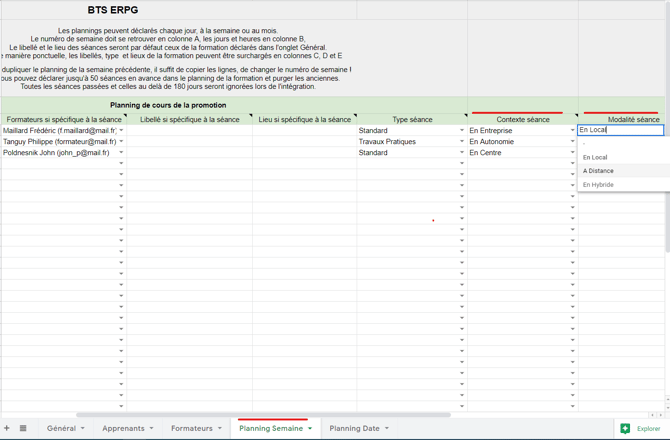Screen dimensions: 670x440
Task: Open the Explorer panel link
Action: [x=648, y=428]
